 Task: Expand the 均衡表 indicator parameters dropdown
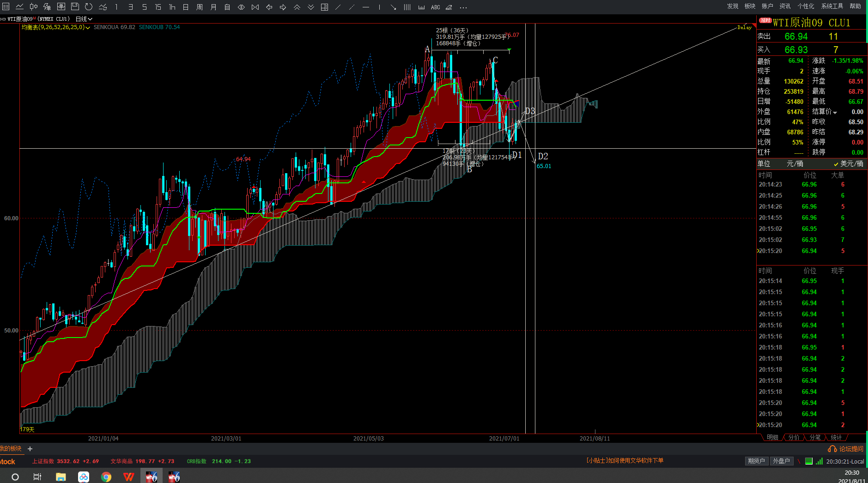(88, 28)
